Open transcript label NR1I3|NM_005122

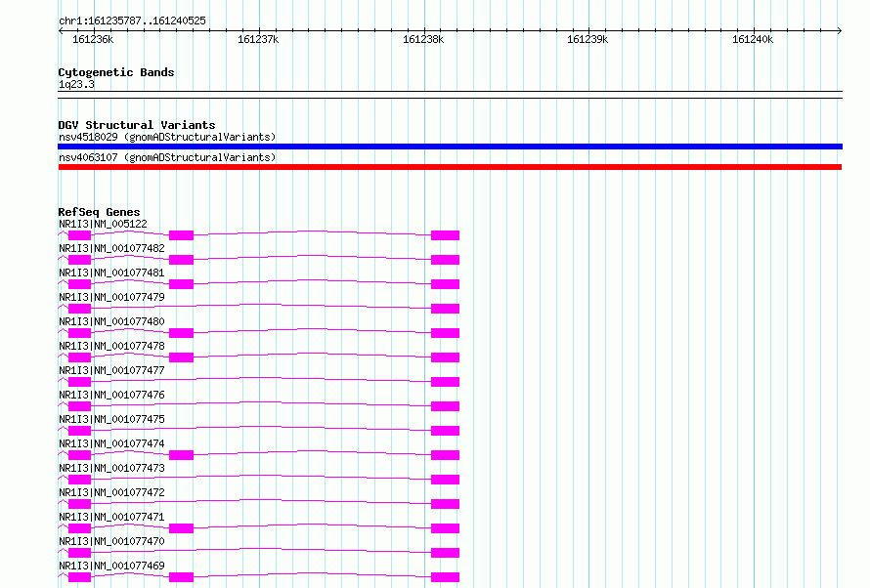coord(103,224)
